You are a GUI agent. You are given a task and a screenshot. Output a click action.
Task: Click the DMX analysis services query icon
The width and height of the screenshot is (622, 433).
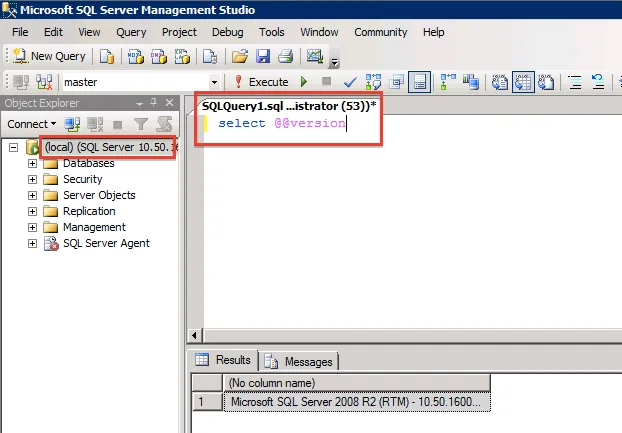(x=159, y=56)
